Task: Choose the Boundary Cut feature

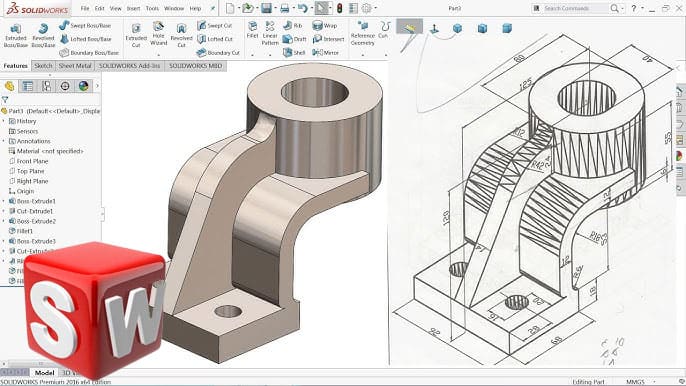Action: pos(218,53)
